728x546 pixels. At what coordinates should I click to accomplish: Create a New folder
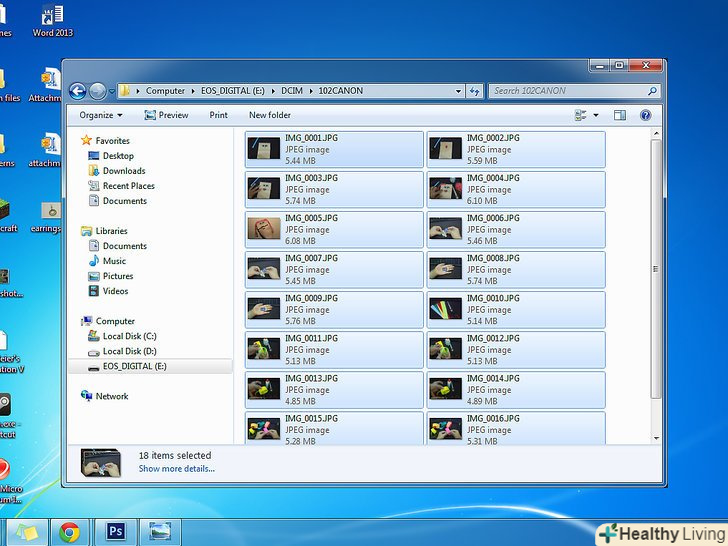pyautogui.click(x=270, y=115)
